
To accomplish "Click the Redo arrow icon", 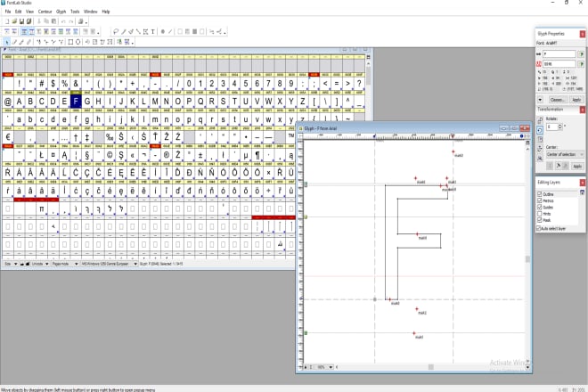I will 71,21.
